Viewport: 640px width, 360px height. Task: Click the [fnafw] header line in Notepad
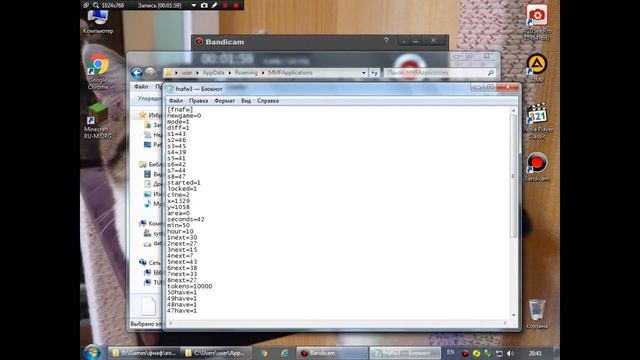tap(180, 110)
